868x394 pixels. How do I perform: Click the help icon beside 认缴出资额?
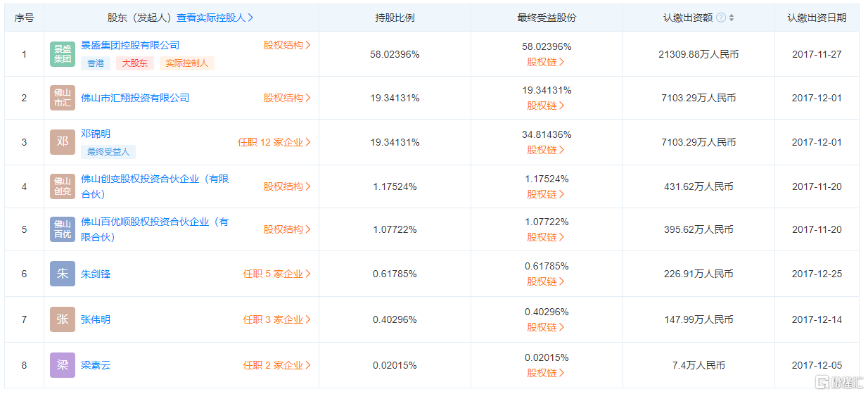tap(721, 18)
